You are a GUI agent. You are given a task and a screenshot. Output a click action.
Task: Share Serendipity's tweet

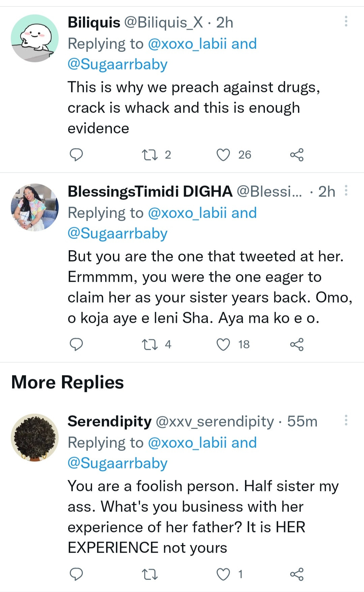tap(297, 574)
